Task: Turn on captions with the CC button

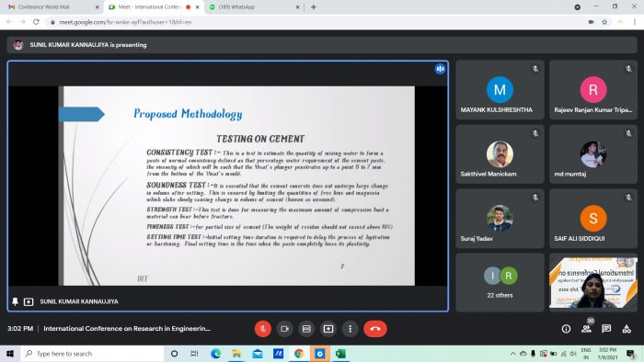Action: (306, 329)
